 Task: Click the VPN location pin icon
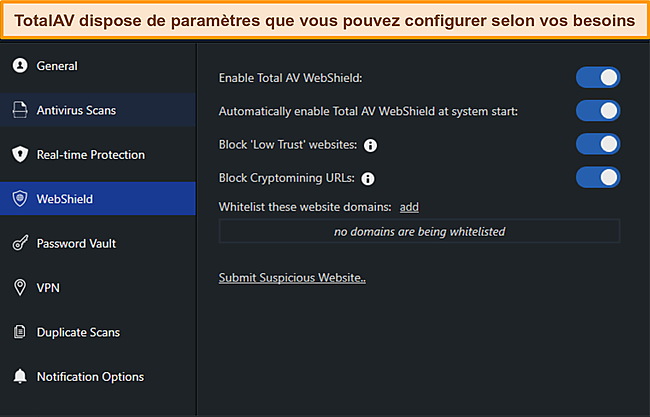(x=19, y=288)
